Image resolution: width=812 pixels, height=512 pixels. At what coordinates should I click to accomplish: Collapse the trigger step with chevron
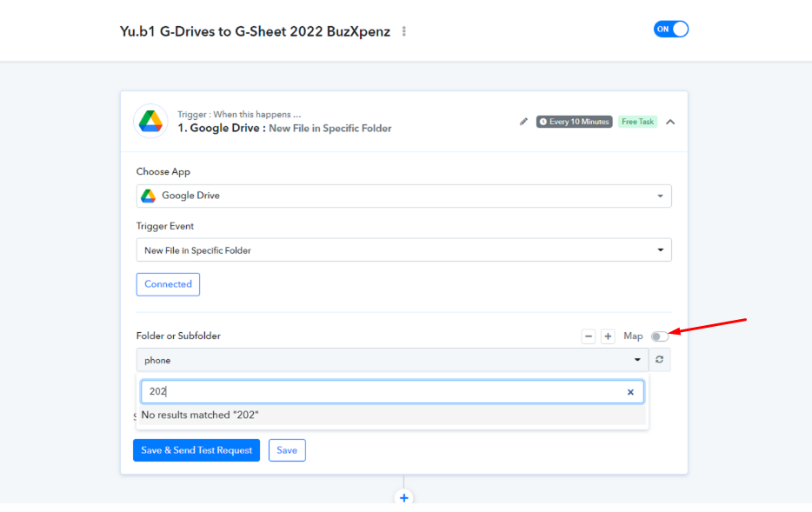point(670,123)
